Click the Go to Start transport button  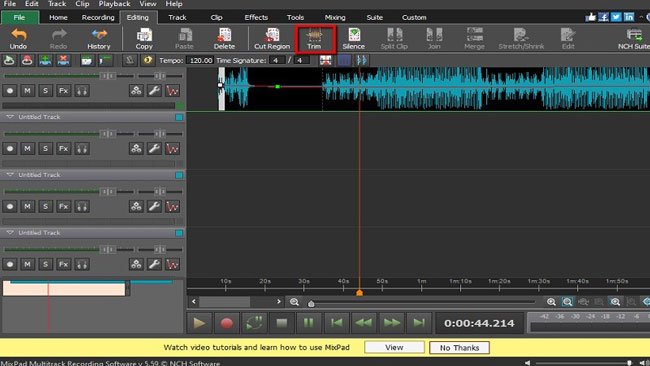tap(336, 323)
